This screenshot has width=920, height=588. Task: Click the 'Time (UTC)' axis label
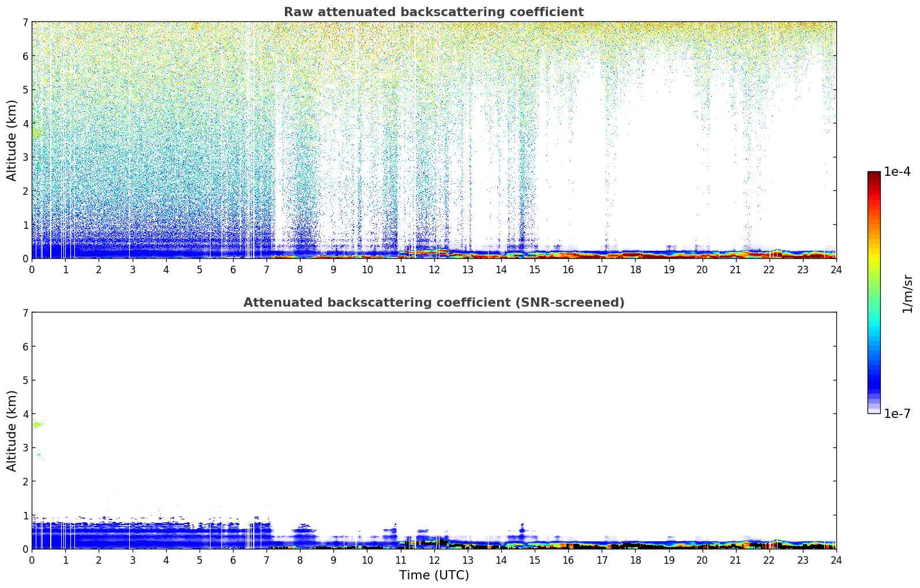(434, 575)
